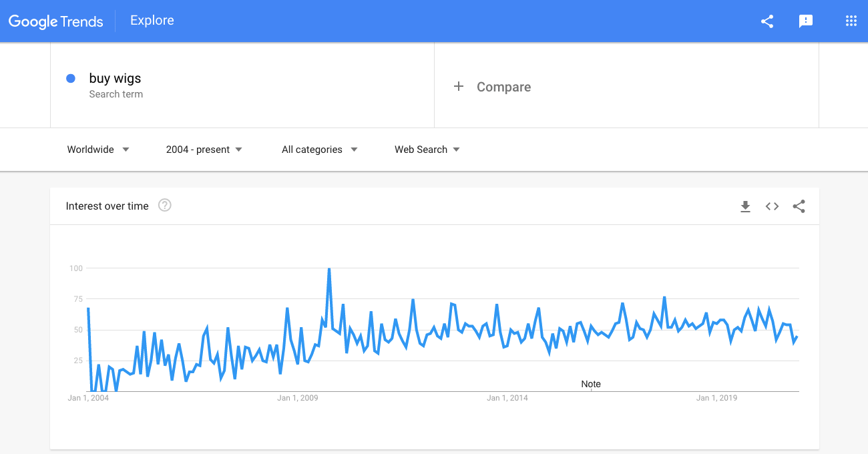This screenshot has height=454, width=868.
Task: Open the help icon beside Interest over time
Action: pyautogui.click(x=165, y=206)
